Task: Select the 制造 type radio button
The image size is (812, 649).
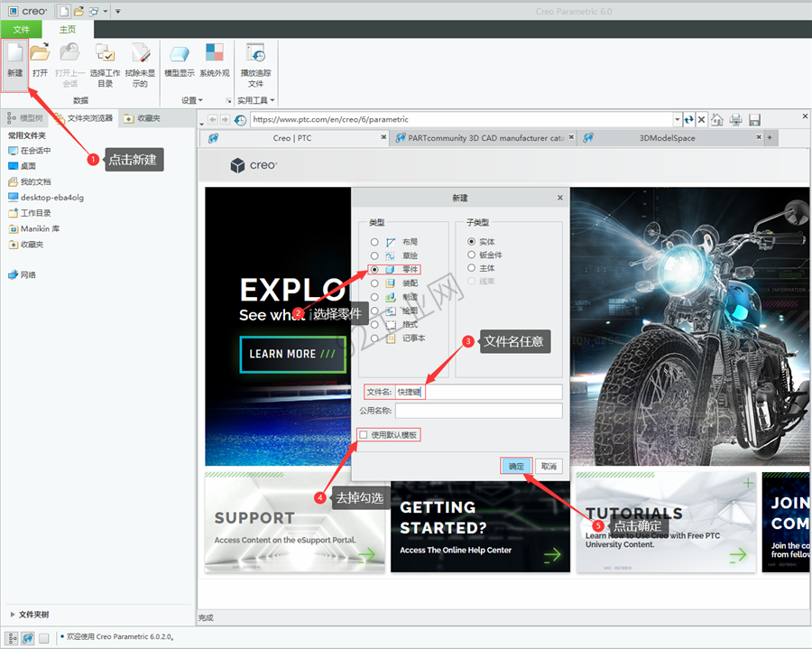Action: tap(374, 297)
